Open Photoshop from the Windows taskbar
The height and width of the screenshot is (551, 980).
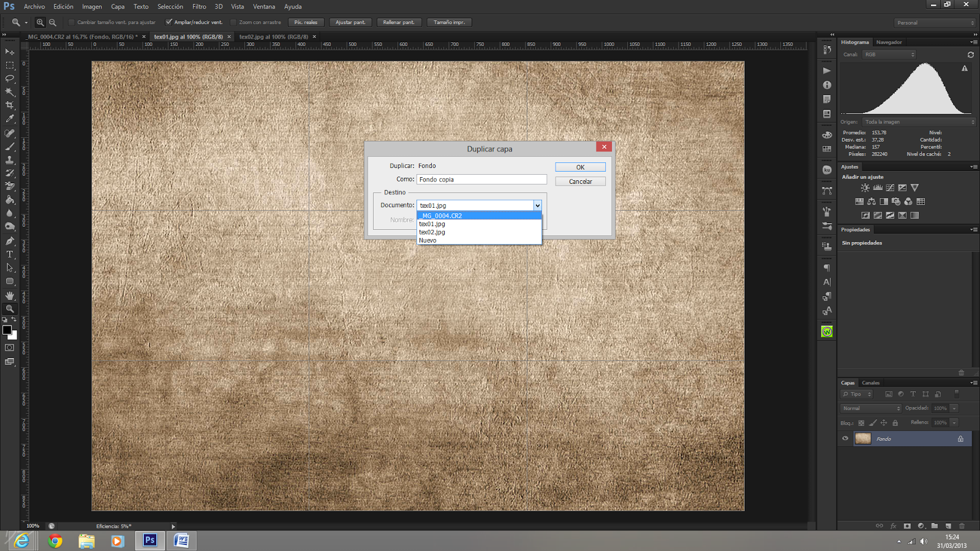point(150,541)
